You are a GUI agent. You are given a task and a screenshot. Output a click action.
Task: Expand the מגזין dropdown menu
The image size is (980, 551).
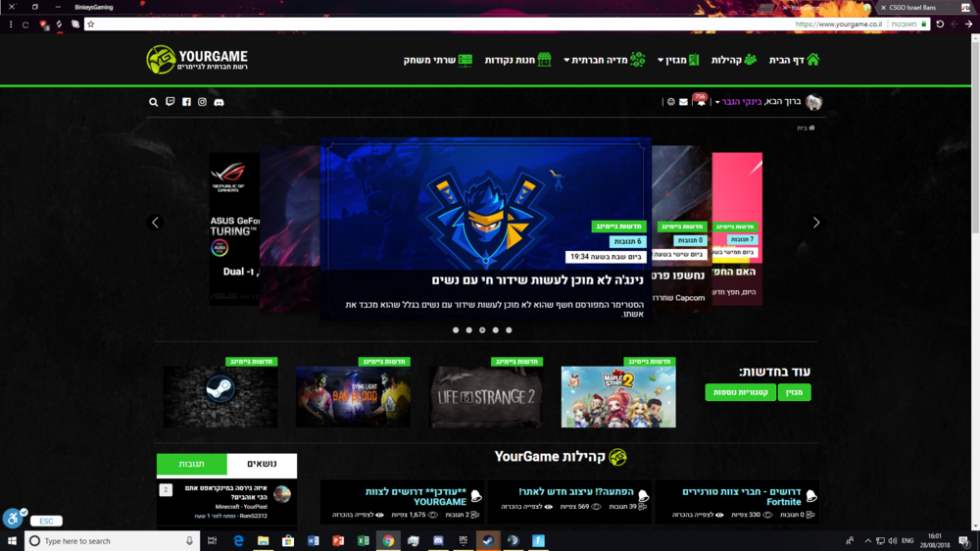[678, 60]
